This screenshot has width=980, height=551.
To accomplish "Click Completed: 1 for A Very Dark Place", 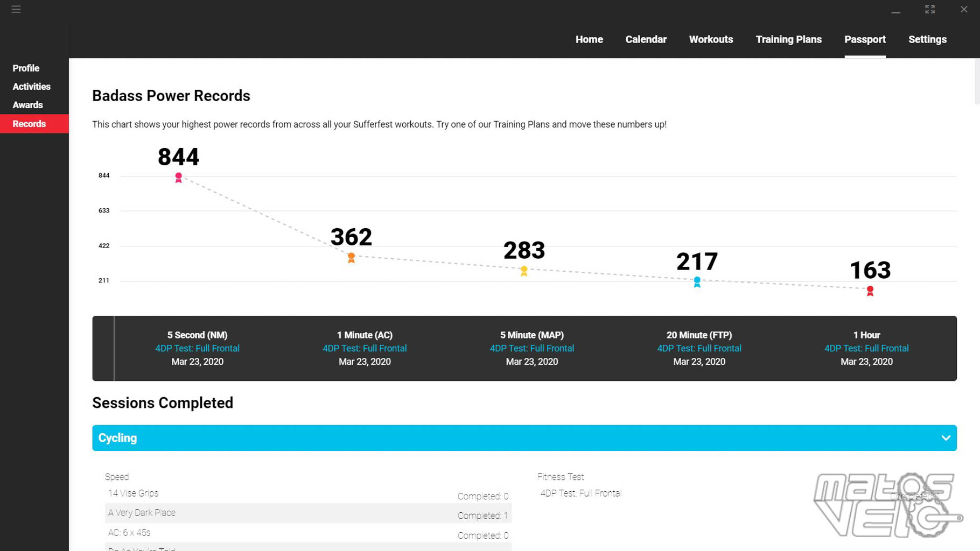I will coord(483,515).
